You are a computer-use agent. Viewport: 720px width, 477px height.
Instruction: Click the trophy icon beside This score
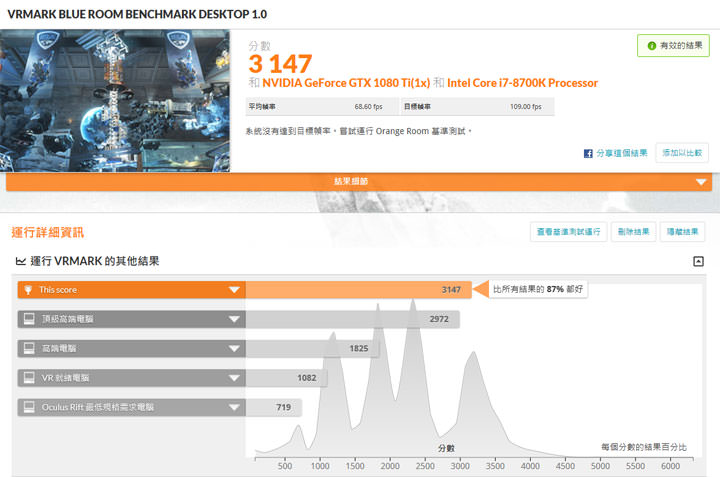click(28, 290)
